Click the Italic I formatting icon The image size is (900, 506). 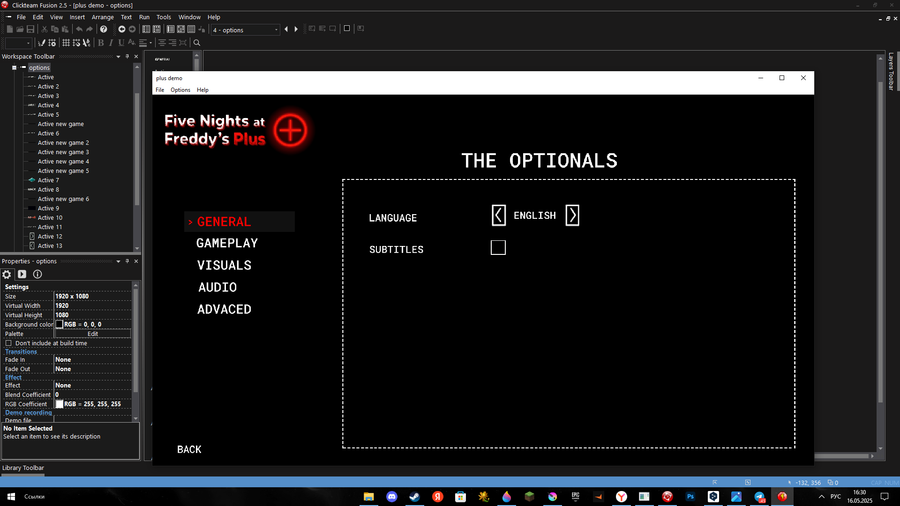coord(111,43)
